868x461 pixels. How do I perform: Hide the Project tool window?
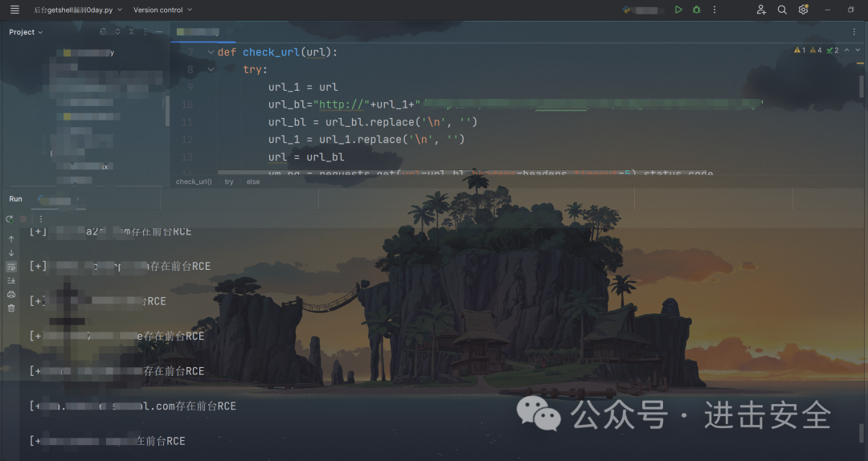[159, 31]
